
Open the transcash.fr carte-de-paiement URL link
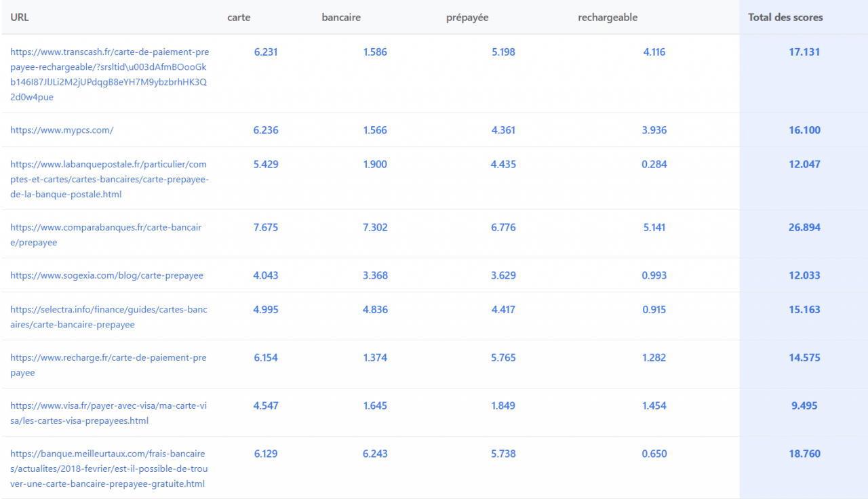click(110, 74)
